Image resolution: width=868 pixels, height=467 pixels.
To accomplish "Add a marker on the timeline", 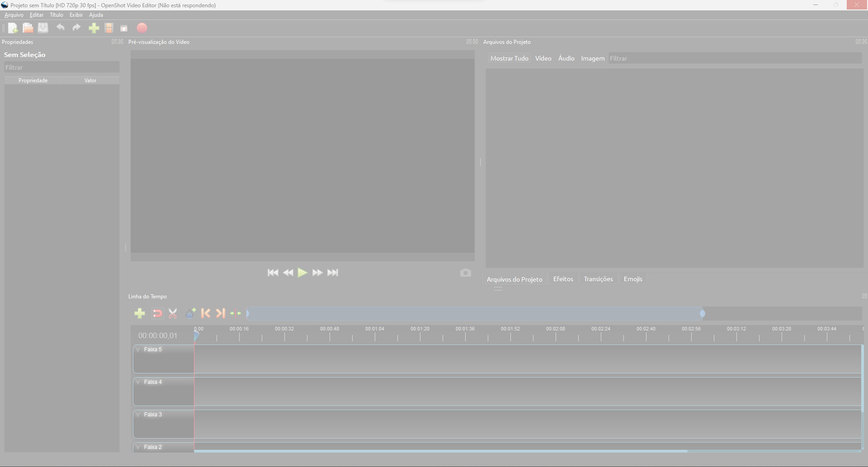I will (x=190, y=313).
